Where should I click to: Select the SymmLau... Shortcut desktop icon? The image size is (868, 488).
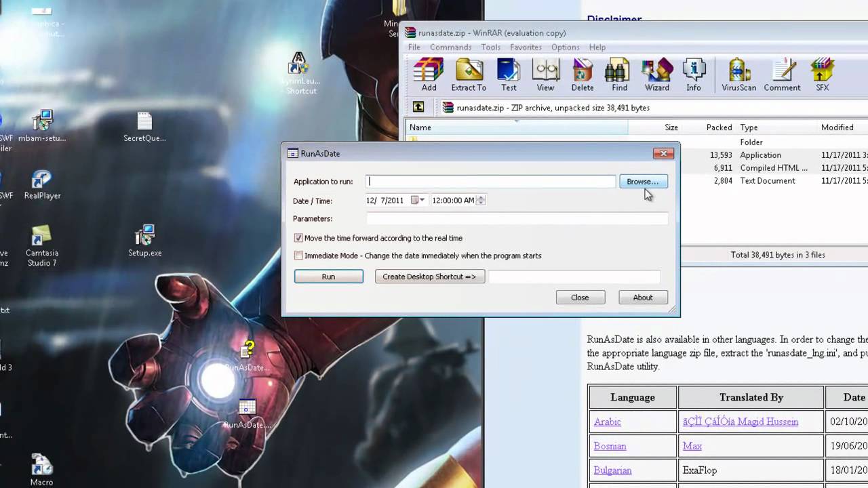(298, 74)
